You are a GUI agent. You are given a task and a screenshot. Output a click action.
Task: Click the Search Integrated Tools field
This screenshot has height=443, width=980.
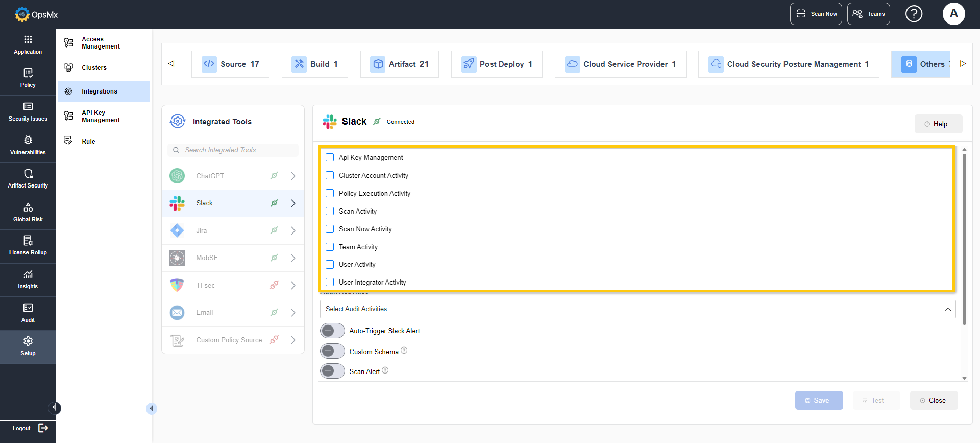click(x=233, y=150)
